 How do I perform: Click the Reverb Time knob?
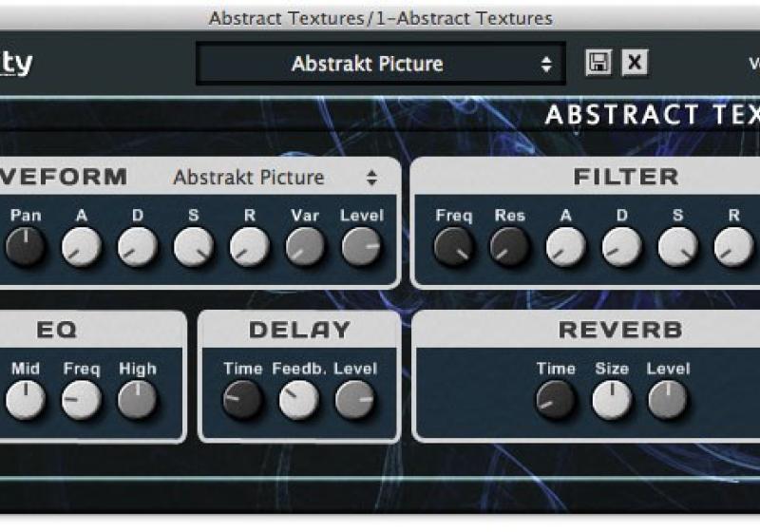[x=555, y=400]
